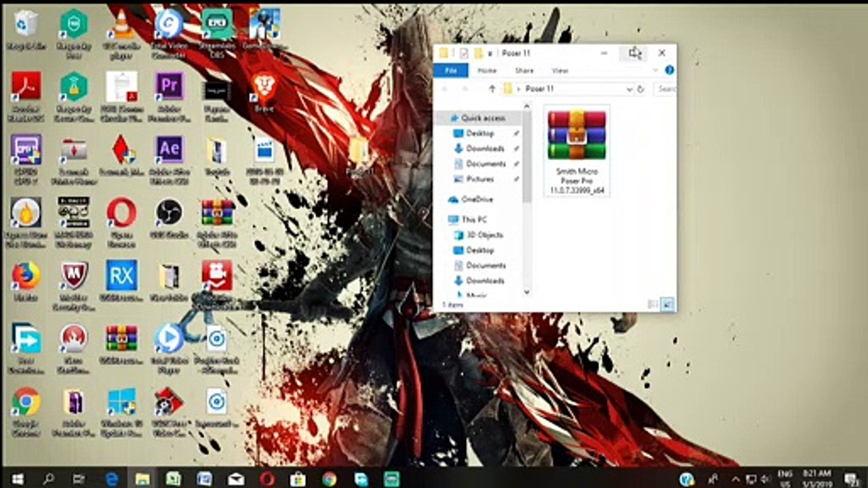
Task: Click the ENG language indicator in the tray
Action: [x=784, y=479]
